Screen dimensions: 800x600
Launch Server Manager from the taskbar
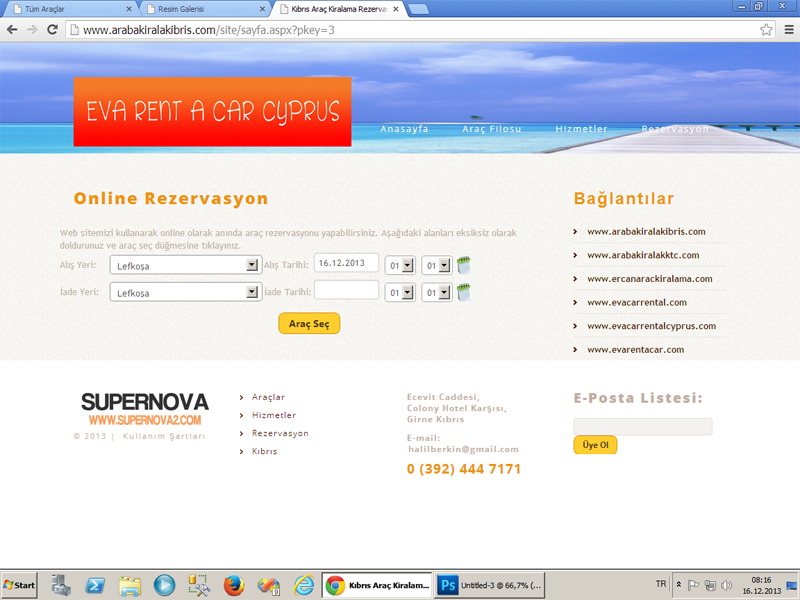(61, 585)
